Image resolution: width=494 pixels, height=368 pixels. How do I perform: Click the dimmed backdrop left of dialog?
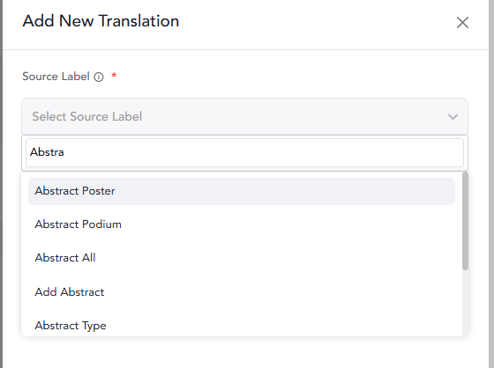[x=1, y=184]
